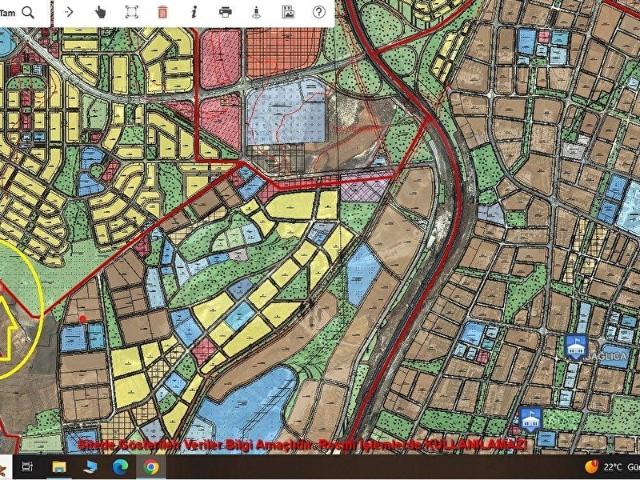Activate the rectangle selection tool

click(131, 12)
